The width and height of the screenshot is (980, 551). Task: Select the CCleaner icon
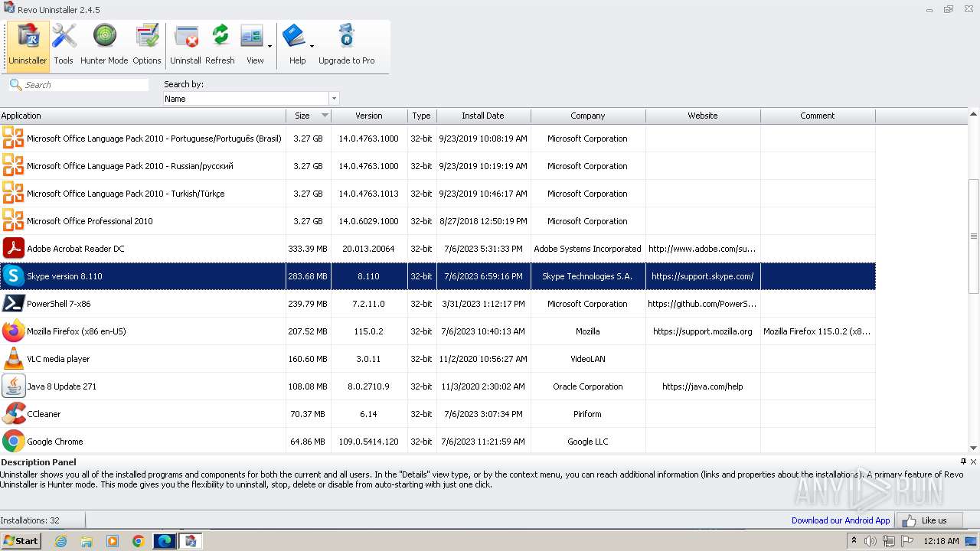coord(13,414)
